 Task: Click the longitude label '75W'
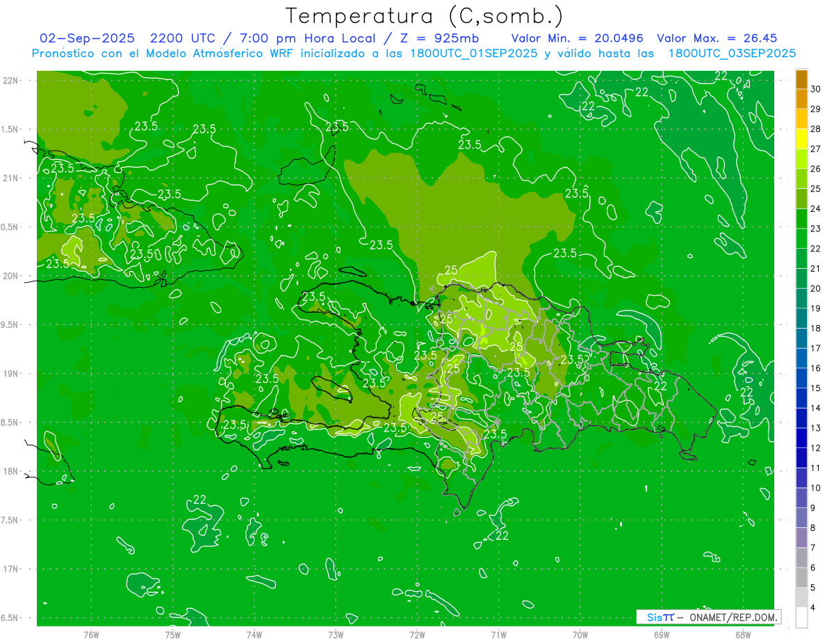173,635
